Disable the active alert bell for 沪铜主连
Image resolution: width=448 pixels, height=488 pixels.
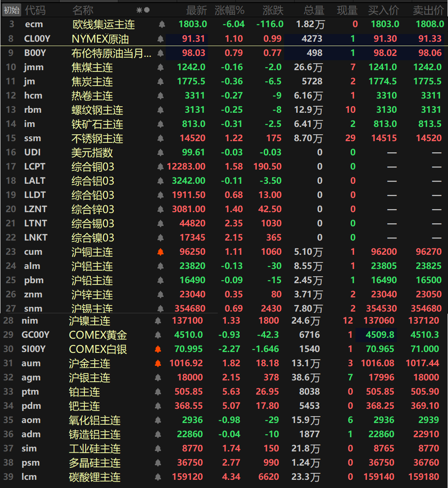coord(160,252)
